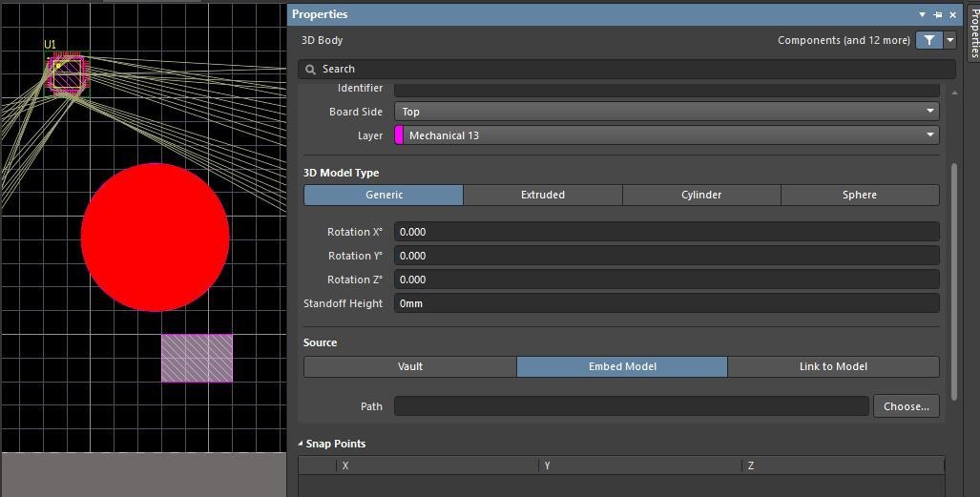The width and height of the screenshot is (980, 497).
Task: Select Link to Model source
Action: pos(833,366)
